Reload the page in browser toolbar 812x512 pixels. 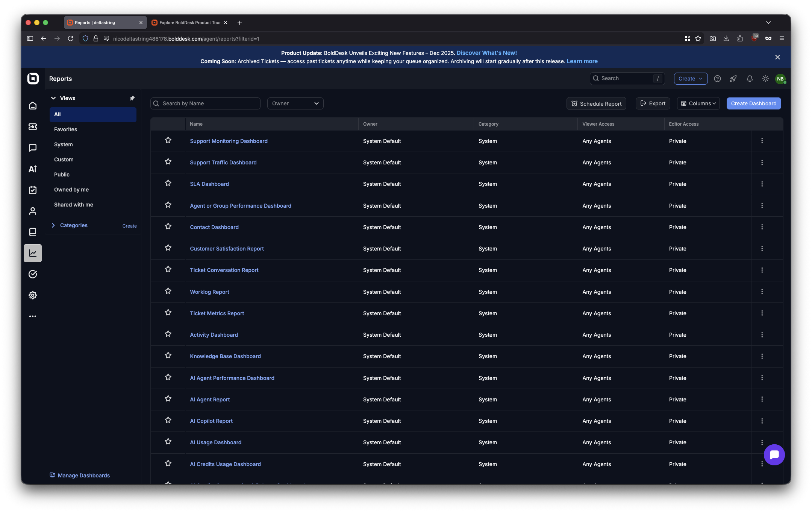(x=71, y=38)
